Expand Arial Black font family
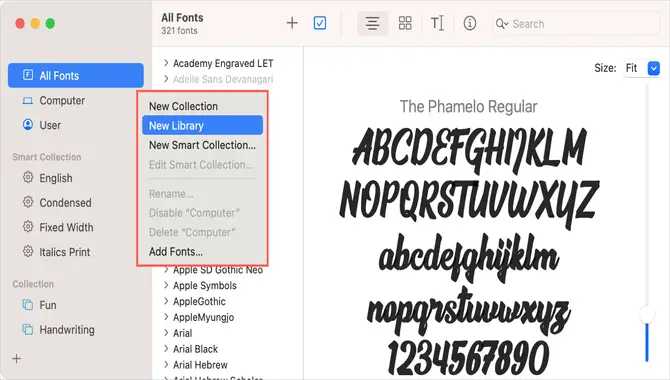 pyautogui.click(x=166, y=349)
